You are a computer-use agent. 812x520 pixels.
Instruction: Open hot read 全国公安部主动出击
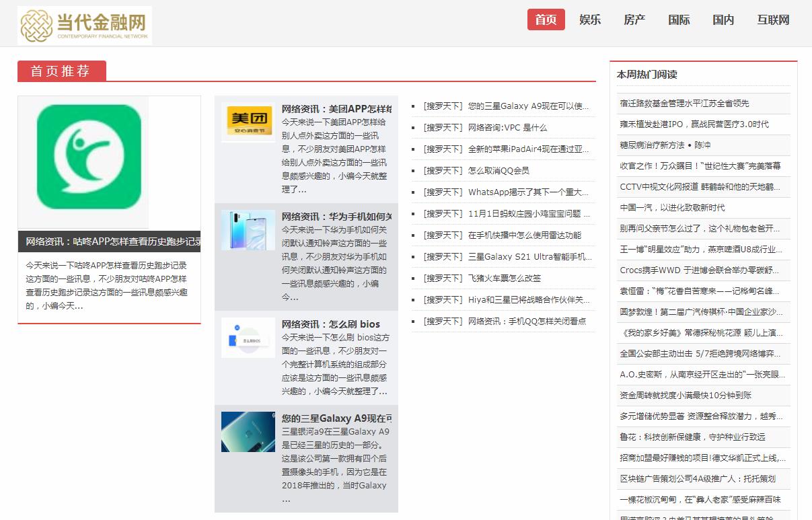tap(700, 353)
